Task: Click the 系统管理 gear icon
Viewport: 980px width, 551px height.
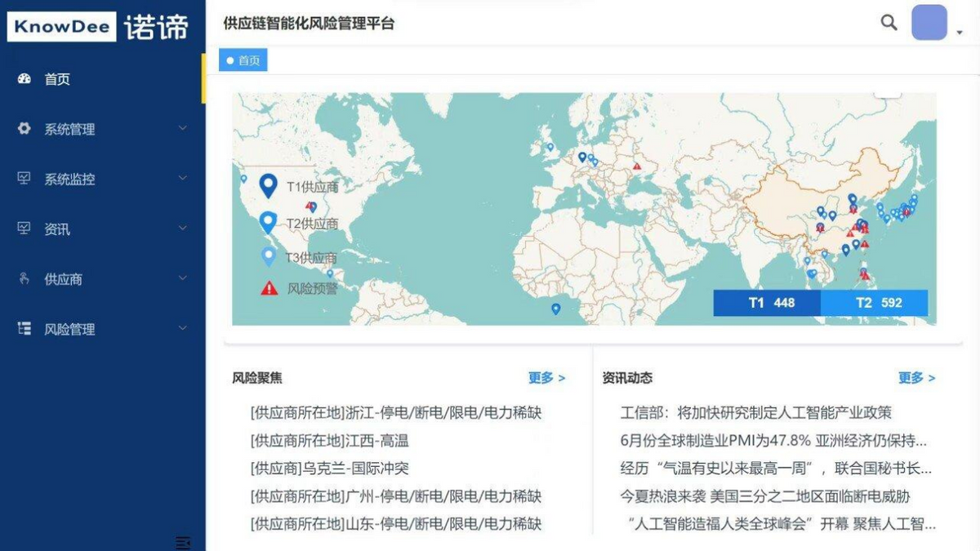Action: [x=24, y=129]
